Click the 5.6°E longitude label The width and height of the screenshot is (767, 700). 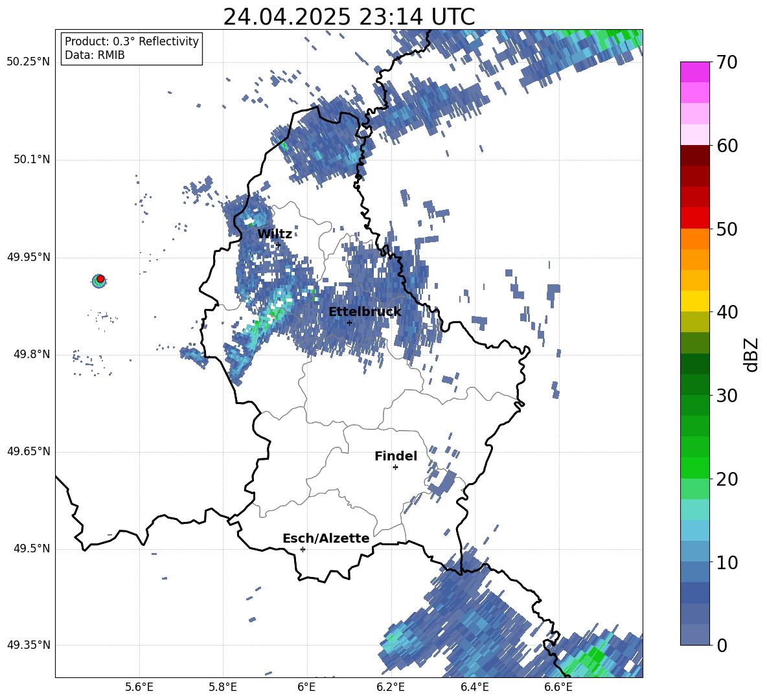click(139, 687)
